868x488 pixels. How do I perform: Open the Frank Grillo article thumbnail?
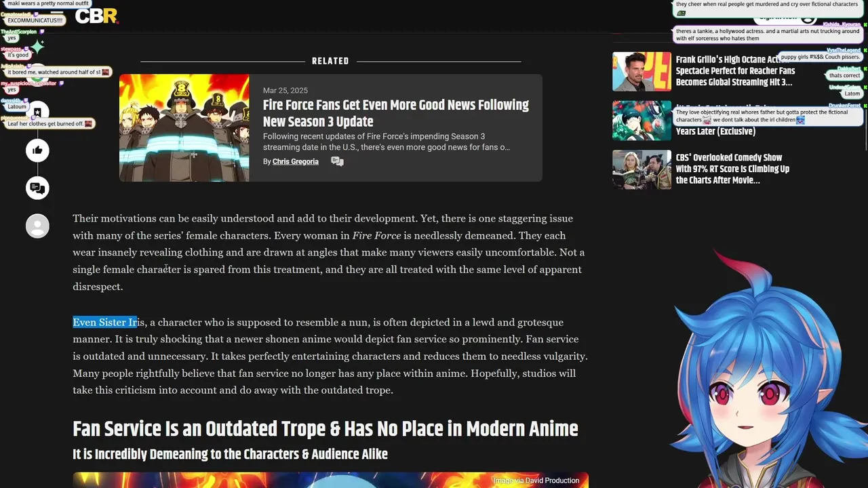(x=642, y=71)
